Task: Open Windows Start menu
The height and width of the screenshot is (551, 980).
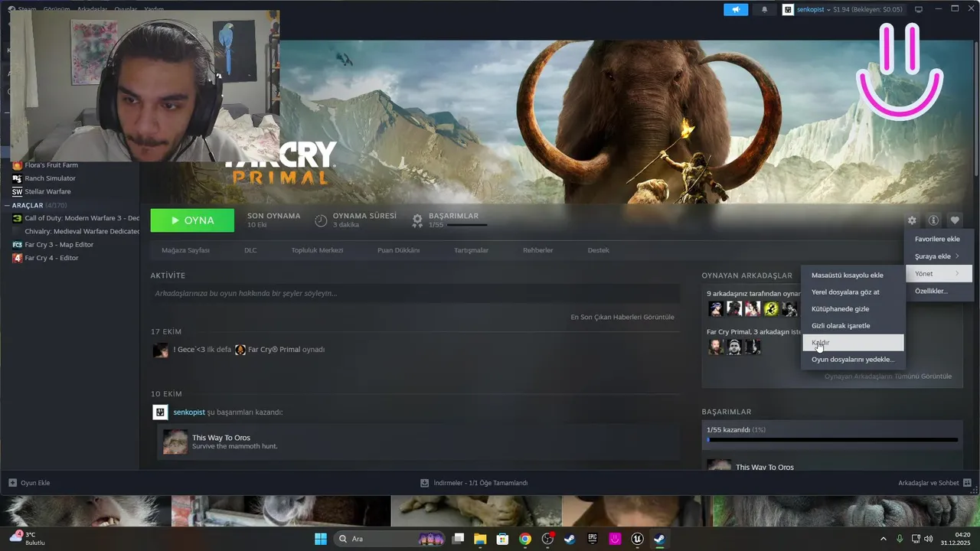Action: click(x=321, y=539)
